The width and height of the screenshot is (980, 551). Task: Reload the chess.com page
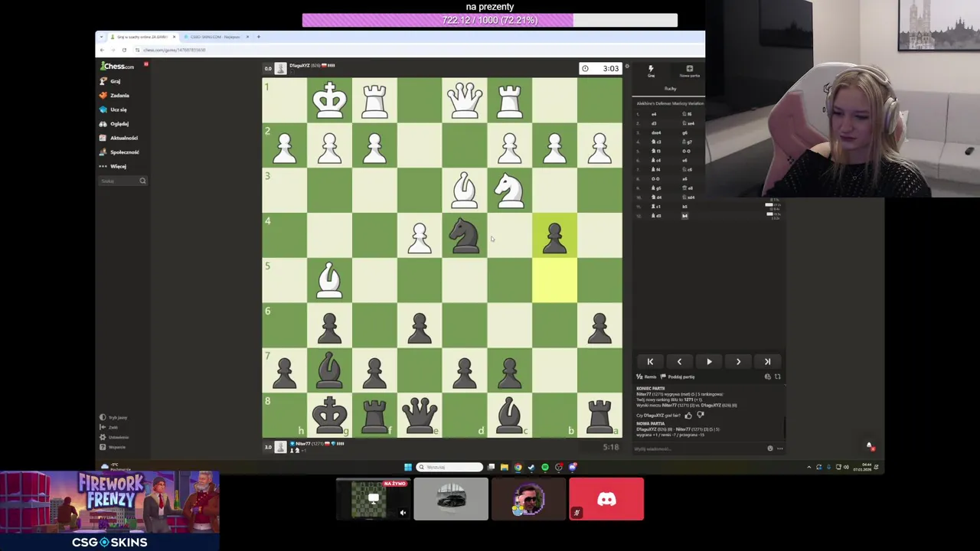(x=124, y=50)
